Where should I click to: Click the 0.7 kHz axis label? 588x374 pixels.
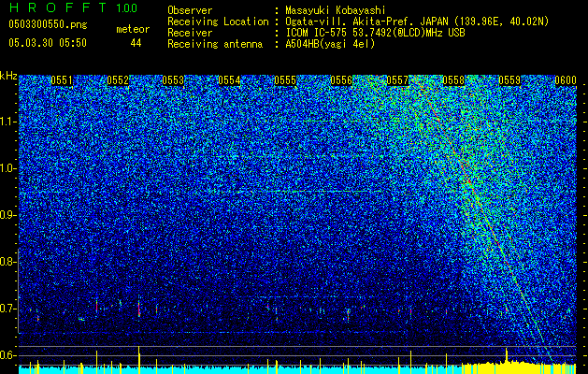(8, 309)
